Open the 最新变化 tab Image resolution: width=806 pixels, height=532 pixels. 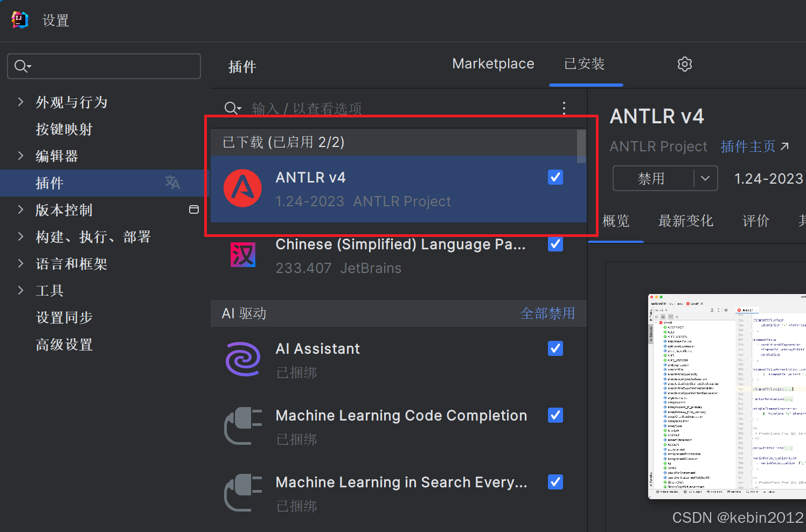686,221
